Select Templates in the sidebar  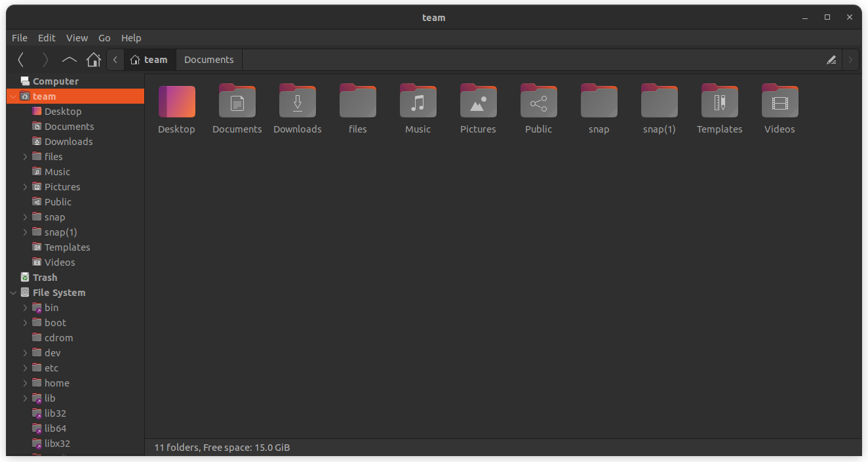pyautogui.click(x=67, y=247)
